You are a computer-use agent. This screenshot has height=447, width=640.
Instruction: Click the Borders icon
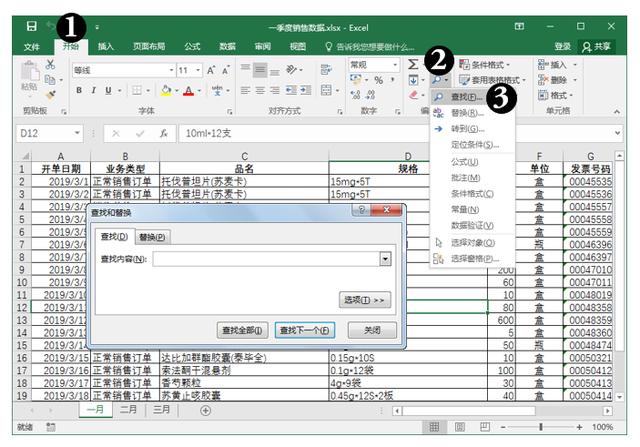[x=137, y=90]
